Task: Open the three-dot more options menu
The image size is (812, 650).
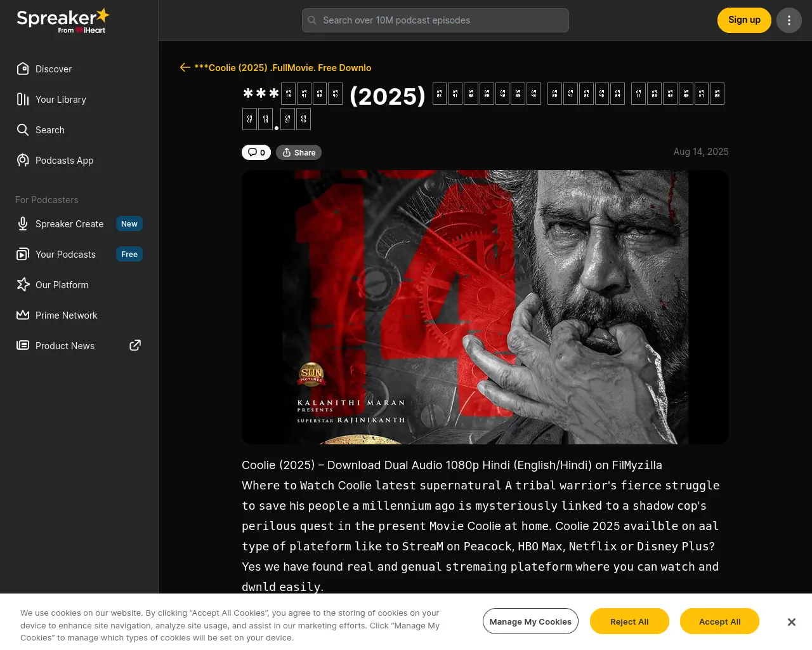Action: (x=789, y=20)
